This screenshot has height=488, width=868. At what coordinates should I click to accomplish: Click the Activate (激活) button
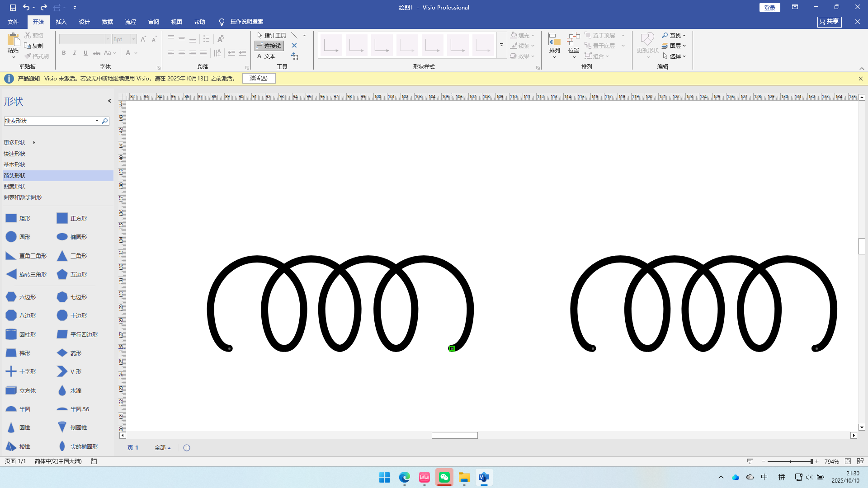pyautogui.click(x=259, y=78)
